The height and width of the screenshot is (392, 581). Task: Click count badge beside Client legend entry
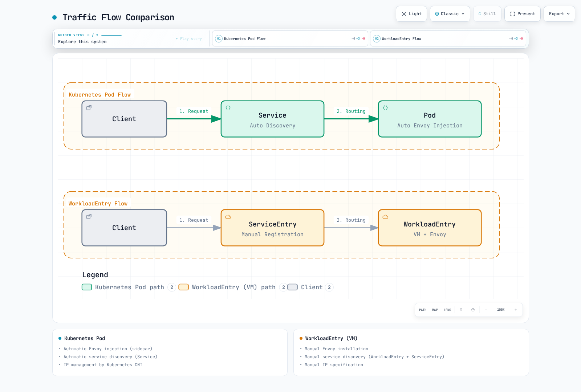329,287
